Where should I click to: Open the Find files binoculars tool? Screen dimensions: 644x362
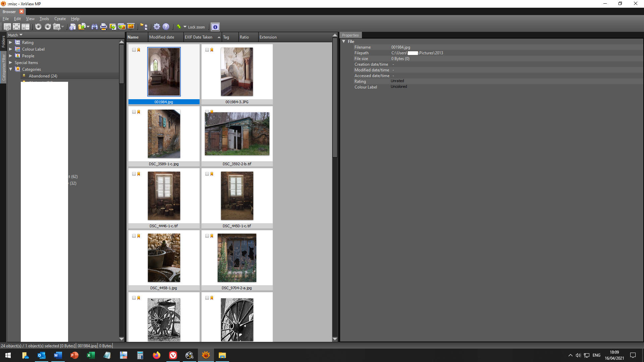95,27
